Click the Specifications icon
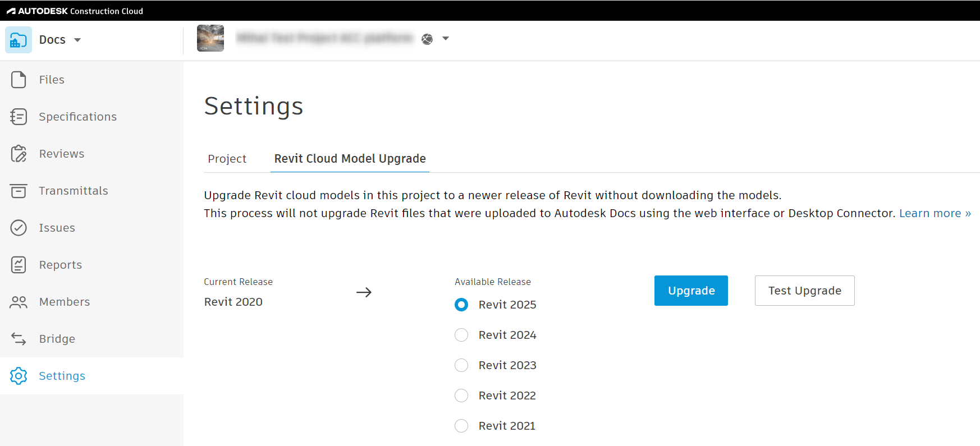 coord(19,117)
